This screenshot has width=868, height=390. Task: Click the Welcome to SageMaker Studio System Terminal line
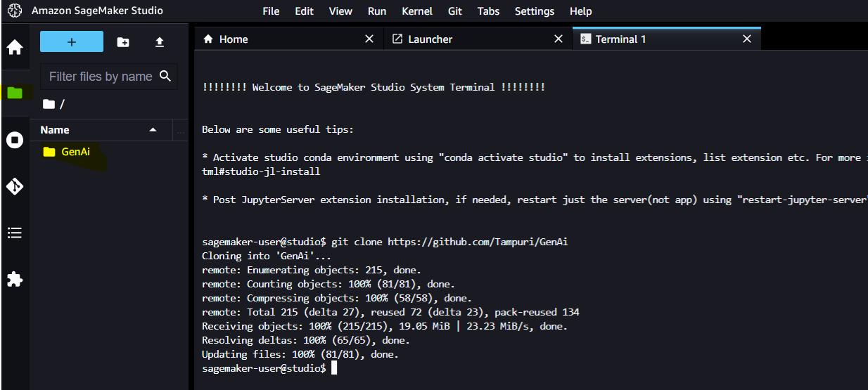[x=374, y=87]
